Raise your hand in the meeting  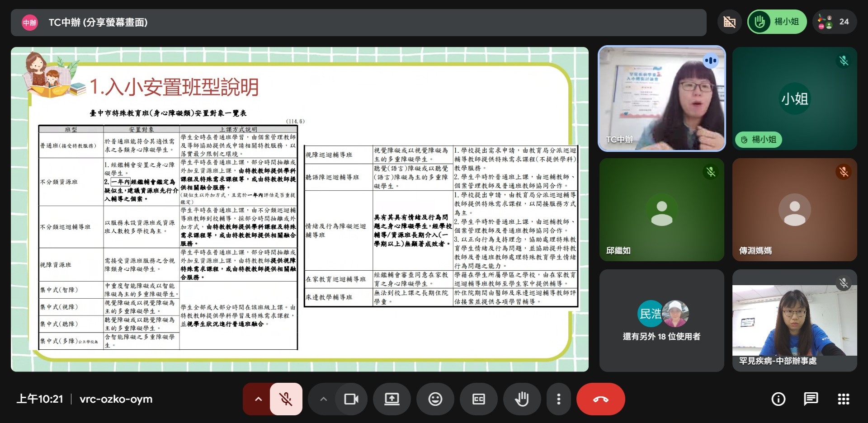(522, 399)
